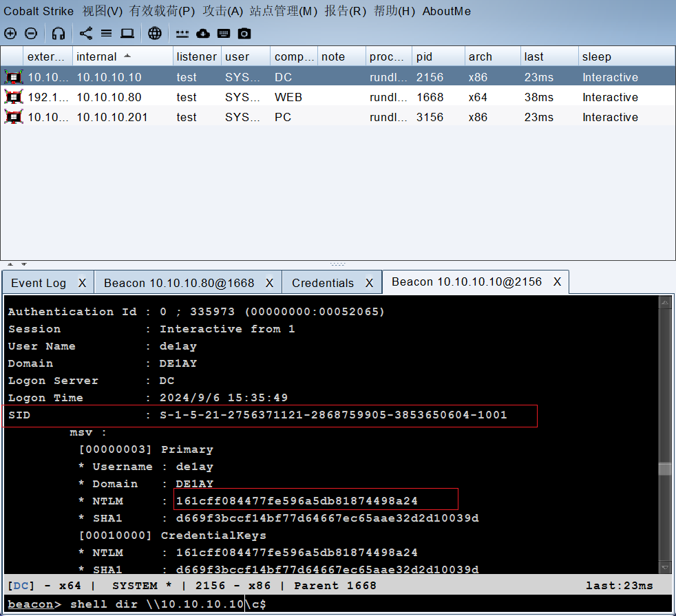Viewport: 676px width, 616px height.
Task: Sort by the internal column header
Action: tap(123, 56)
